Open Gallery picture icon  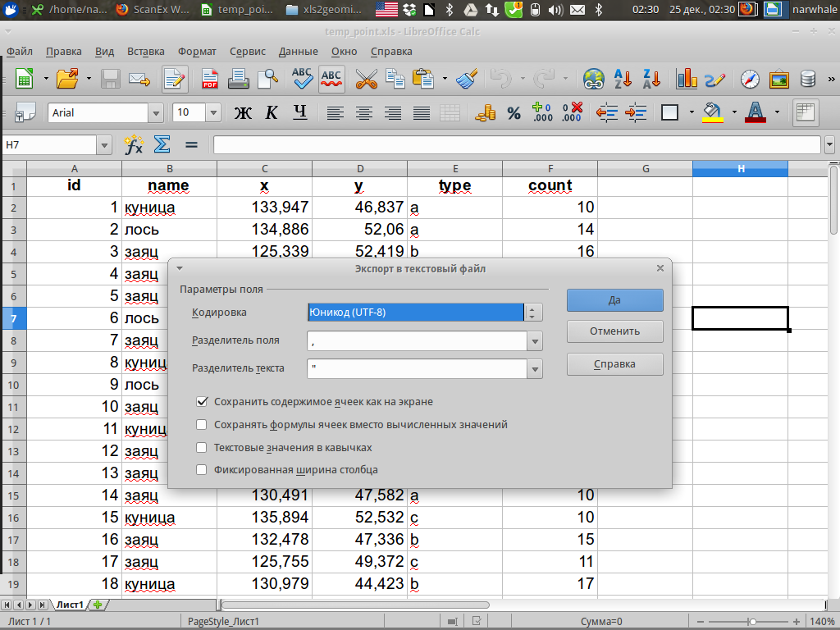click(779, 80)
